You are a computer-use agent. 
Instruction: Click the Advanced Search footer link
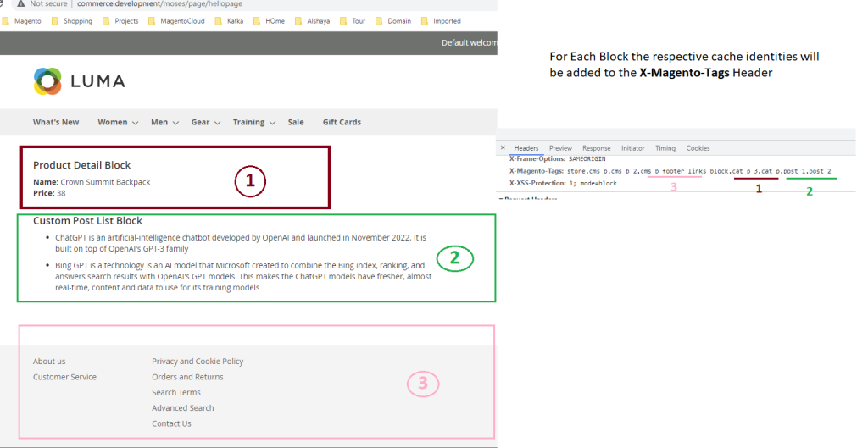tap(182, 408)
